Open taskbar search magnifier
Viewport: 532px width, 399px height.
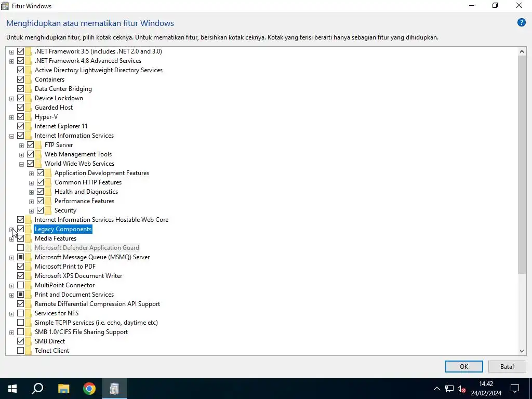(37, 389)
